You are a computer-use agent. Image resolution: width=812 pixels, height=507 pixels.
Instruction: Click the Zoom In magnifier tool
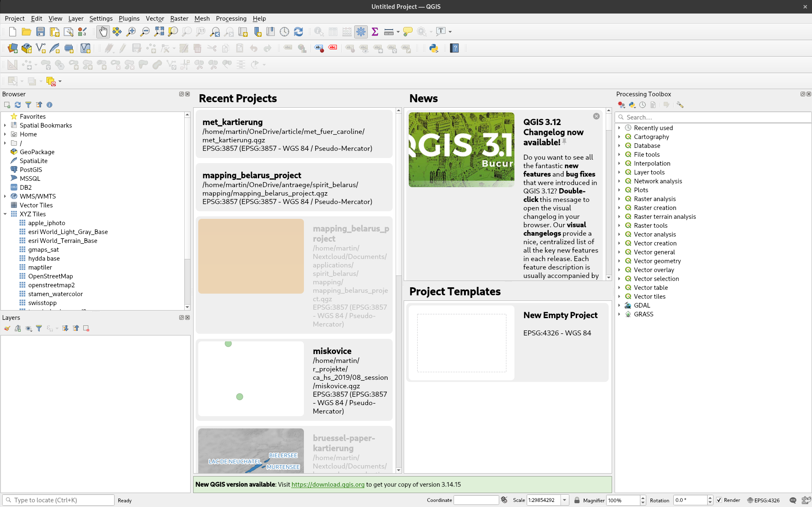point(131,32)
